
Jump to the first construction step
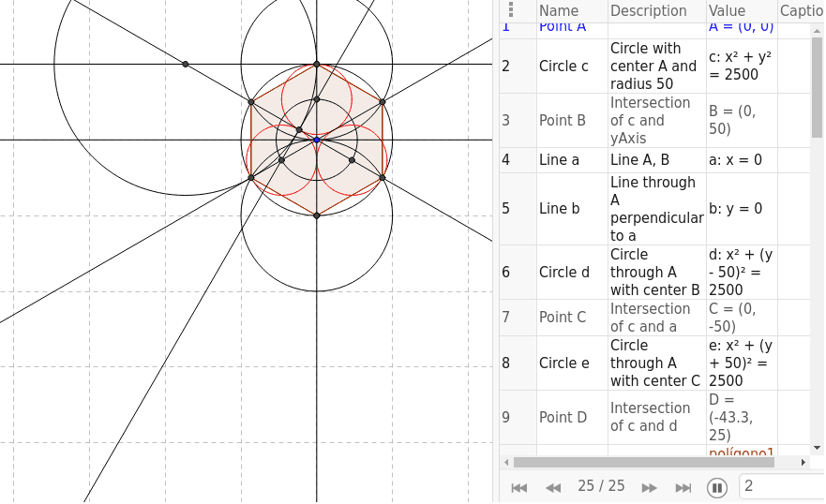pyautogui.click(x=518, y=488)
